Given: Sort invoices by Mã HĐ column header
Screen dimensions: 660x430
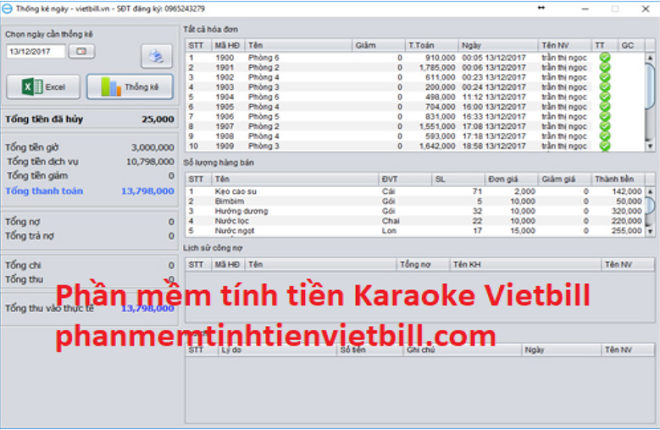Looking at the screenshot, I should coord(228,45).
